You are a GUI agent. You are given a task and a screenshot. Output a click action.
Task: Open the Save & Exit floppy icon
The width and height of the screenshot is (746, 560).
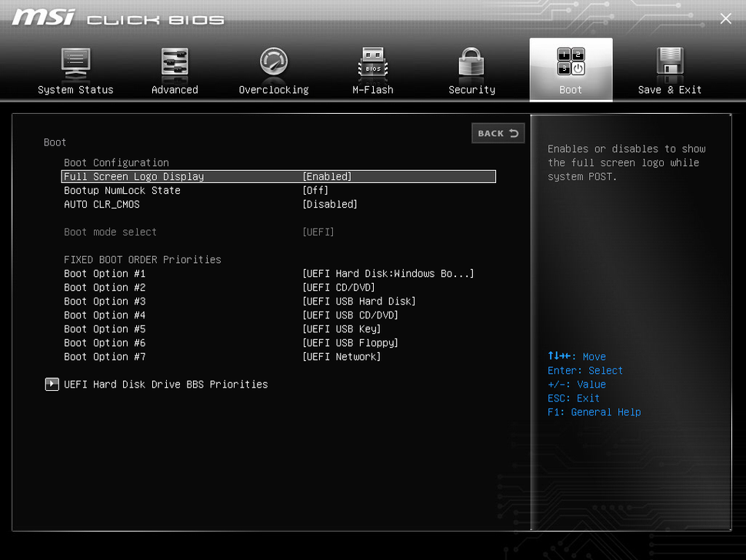pyautogui.click(x=670, y=62)
